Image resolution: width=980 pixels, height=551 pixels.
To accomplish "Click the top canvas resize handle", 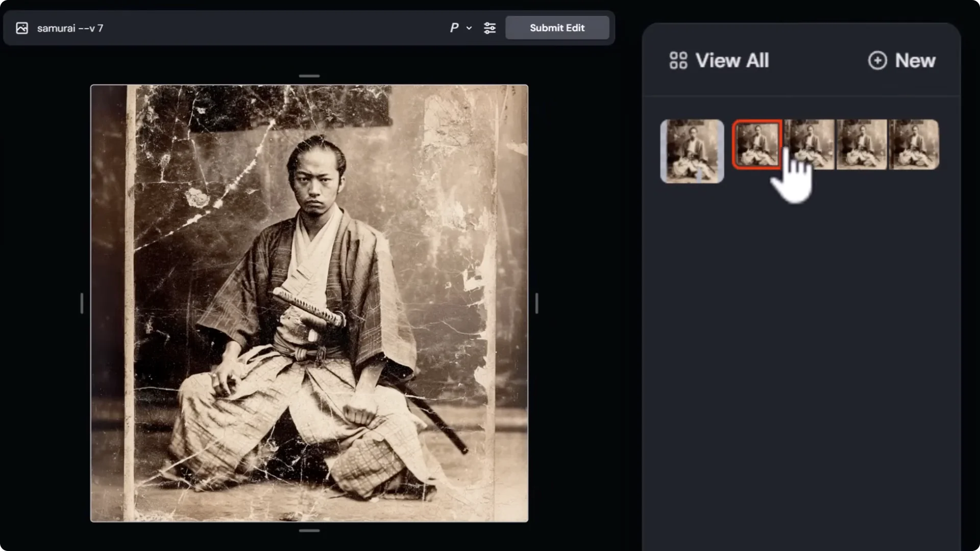I will (x=309, y=75).
